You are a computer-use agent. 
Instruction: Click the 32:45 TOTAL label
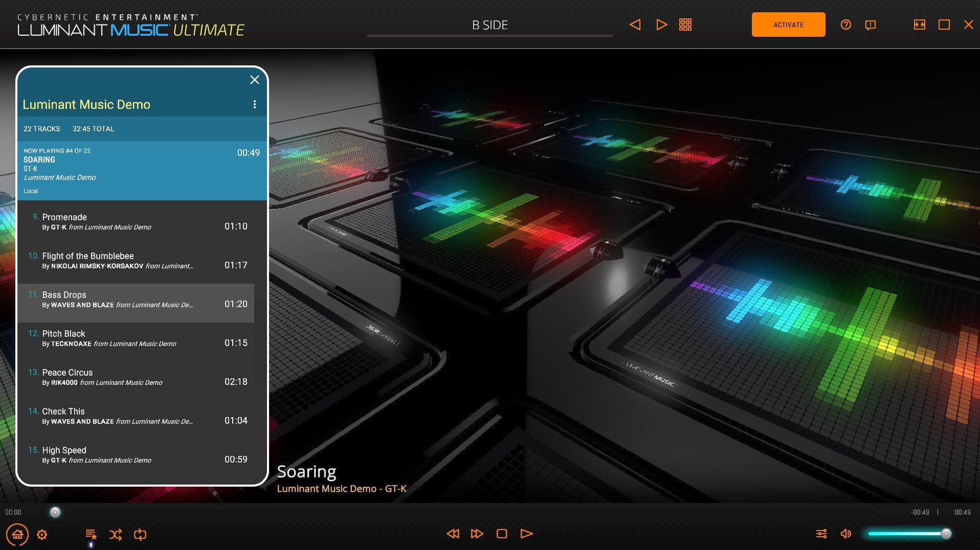pyautogui.click(x=93, y=129)
